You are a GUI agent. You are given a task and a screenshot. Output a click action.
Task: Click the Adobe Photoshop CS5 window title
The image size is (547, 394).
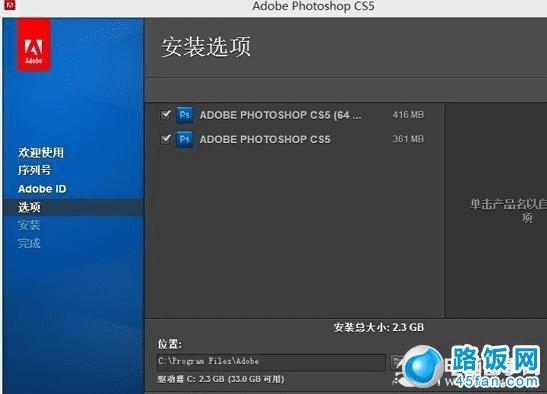(x=313, y=6)
